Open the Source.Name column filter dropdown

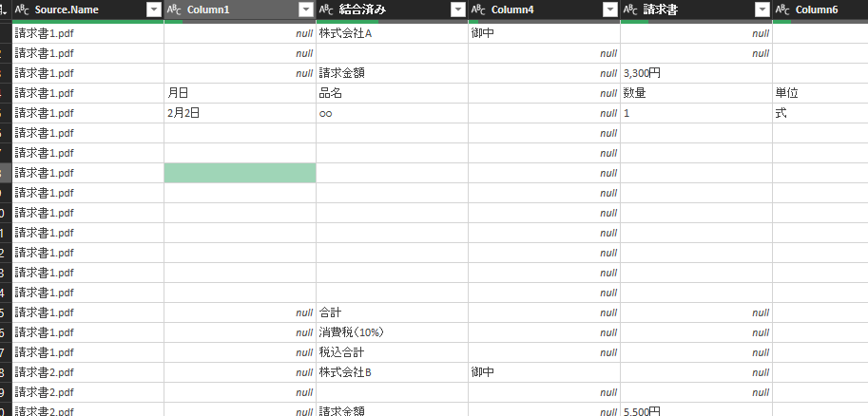[x=154, y=9]
